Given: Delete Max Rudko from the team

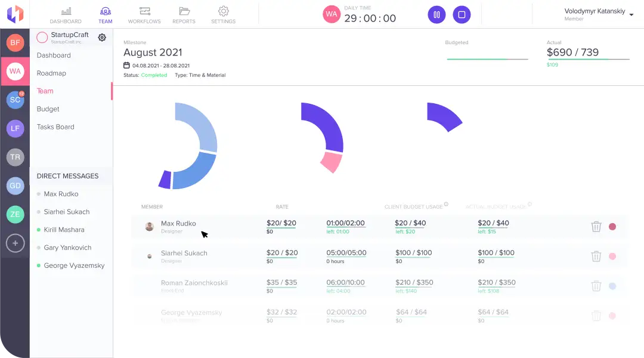Looking at the screenshot, I should coord(596,227).
